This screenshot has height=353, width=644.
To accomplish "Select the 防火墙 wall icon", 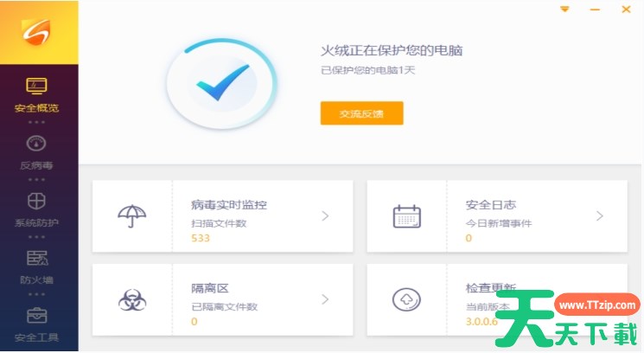I will 37,258.
